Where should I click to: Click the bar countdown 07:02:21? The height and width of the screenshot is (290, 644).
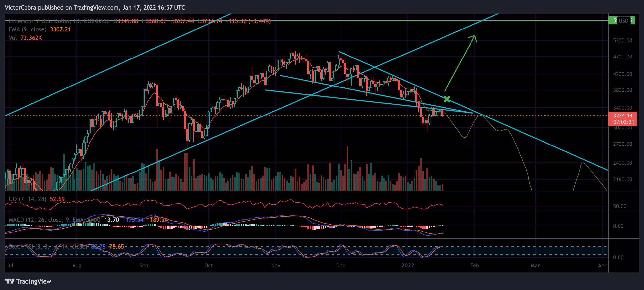(623, 122)
